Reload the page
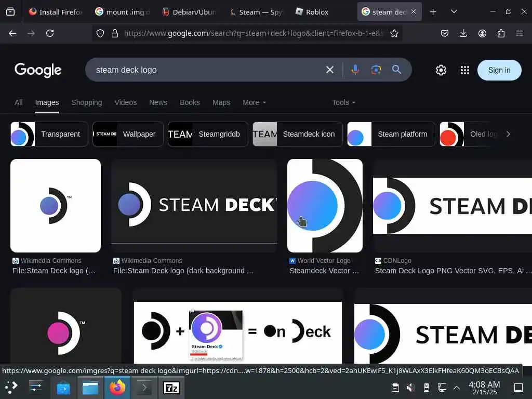The width and height of the screenshot is (532, 399). 50,33
